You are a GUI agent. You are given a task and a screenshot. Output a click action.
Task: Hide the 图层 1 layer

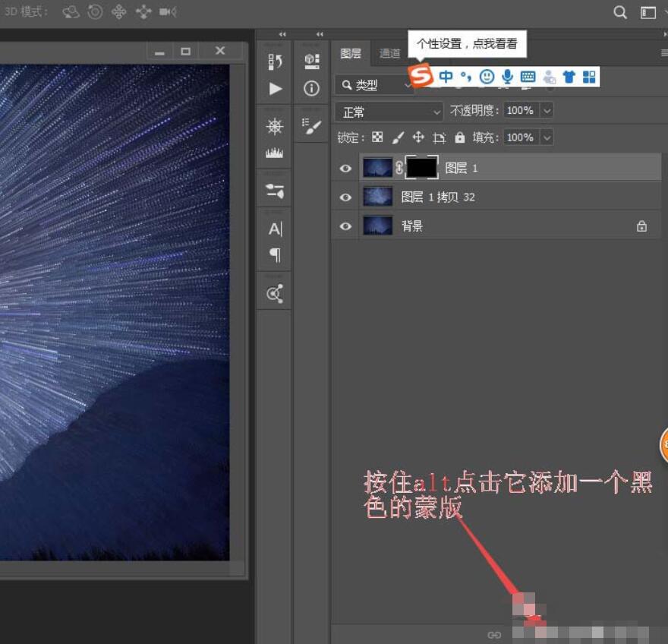click(x=345, y=168)
